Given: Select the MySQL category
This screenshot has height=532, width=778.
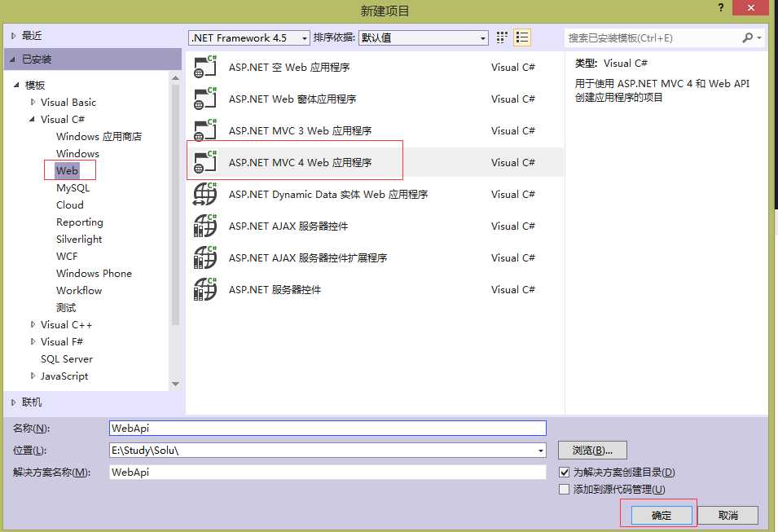Looking at the screenshot, I should tap(73, 188).
